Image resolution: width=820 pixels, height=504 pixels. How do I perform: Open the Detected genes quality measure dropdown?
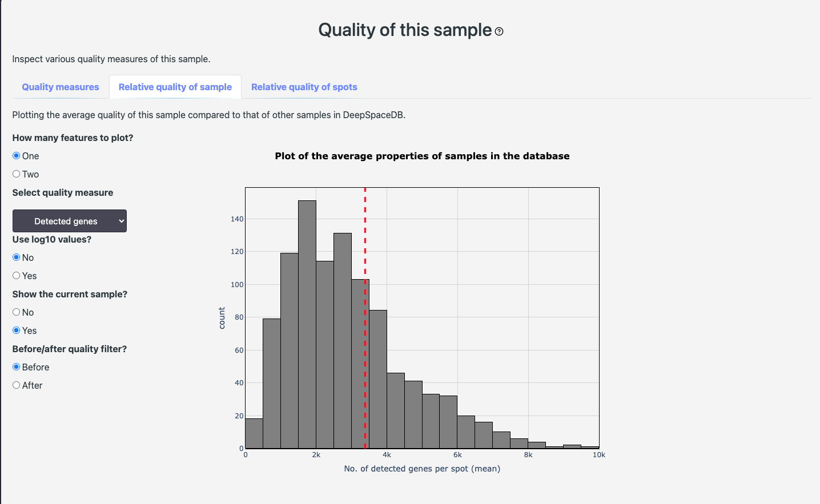70,221
